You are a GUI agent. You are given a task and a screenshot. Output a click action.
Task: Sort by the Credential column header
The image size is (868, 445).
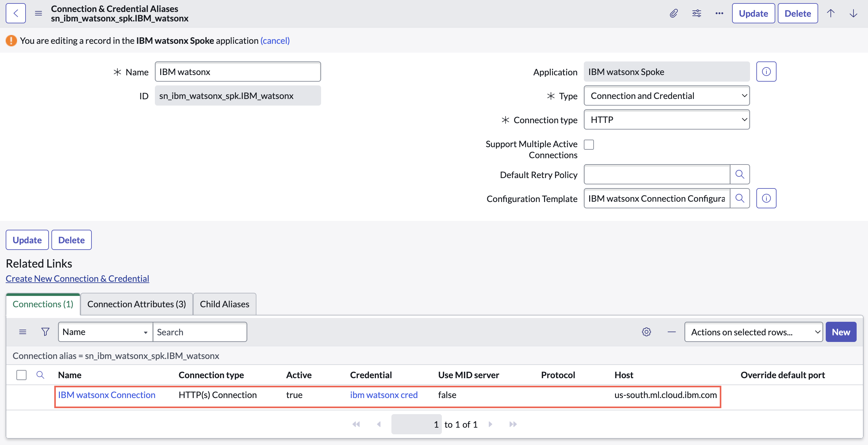371,375
